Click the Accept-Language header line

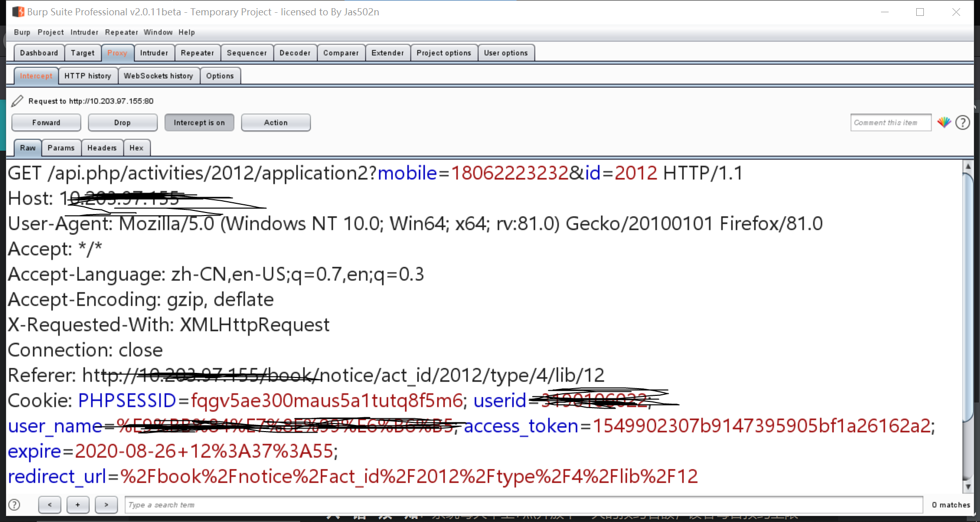point(216,274)
